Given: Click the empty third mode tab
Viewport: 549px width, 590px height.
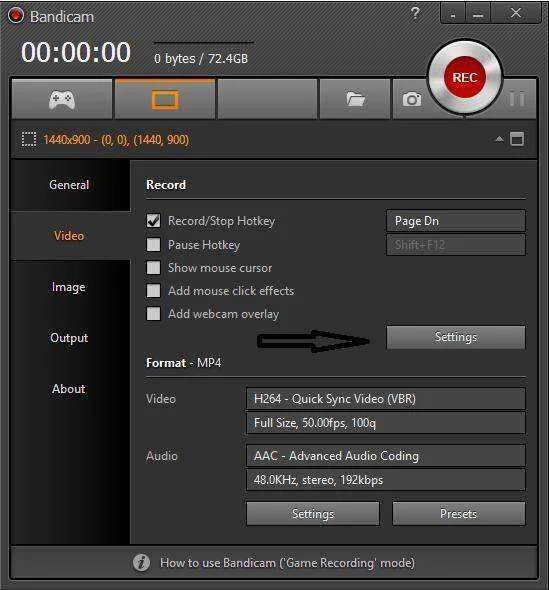Looking at the screenshot, I should 267,100.
